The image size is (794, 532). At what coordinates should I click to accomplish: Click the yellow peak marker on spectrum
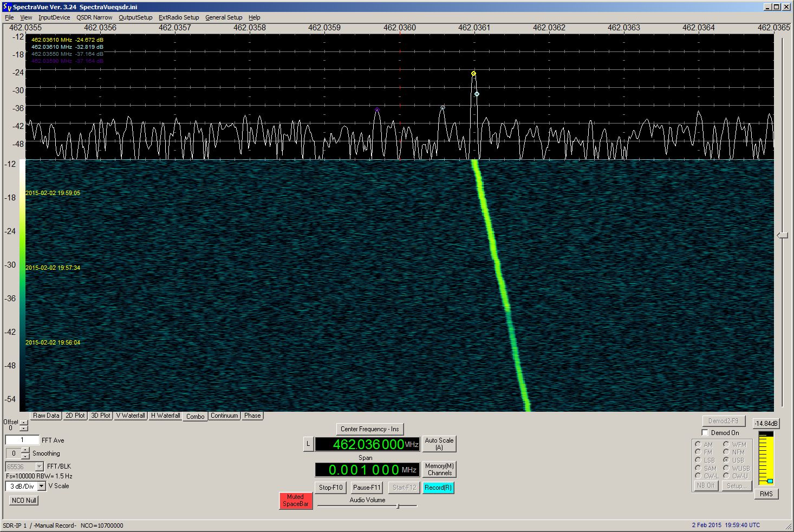[473, 74]
